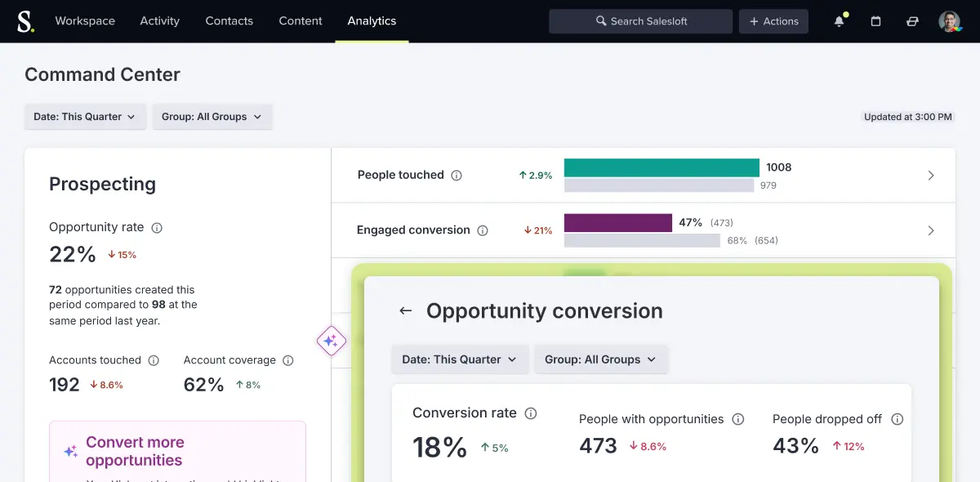Screen dimensions: 980x482
Task: Click the 47% engaged conversion value
Action: click(691, 222)
